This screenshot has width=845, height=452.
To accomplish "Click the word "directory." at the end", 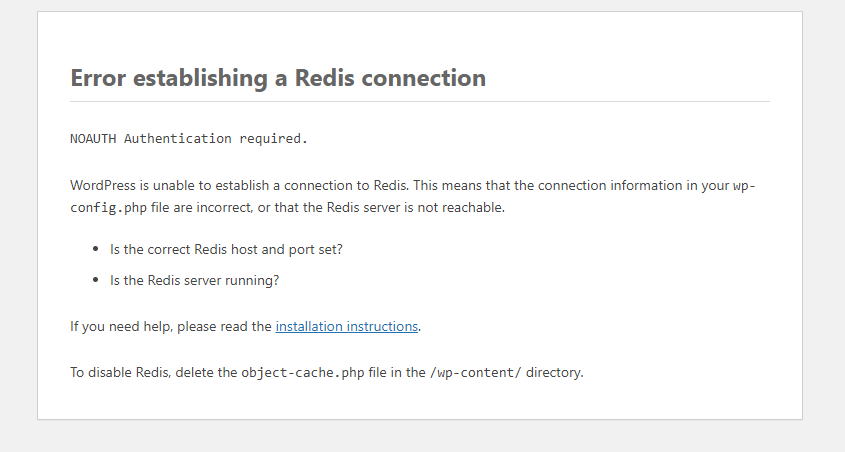I will click(554, 372).
